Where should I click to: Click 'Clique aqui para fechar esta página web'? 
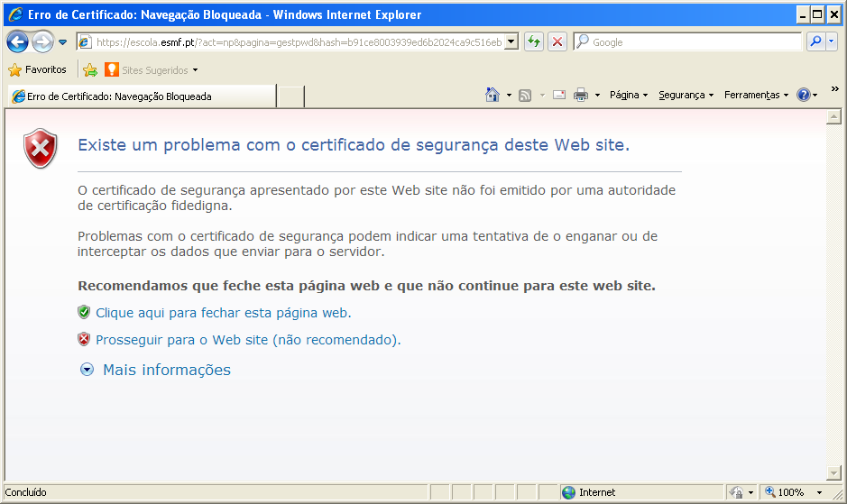(223, 313)
